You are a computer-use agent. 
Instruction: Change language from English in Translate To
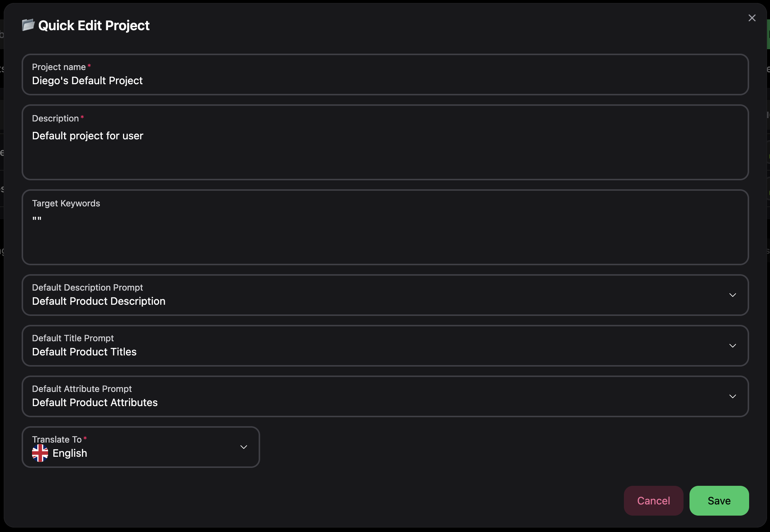[141, 447]
